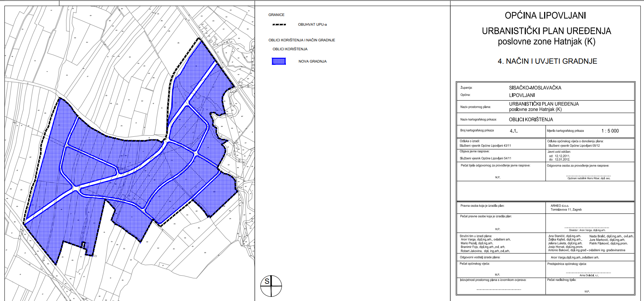
Task: Select the OBLICI KORIŠTENJA I NAČIN GRADNJE heading
Action: coord(302,40)
